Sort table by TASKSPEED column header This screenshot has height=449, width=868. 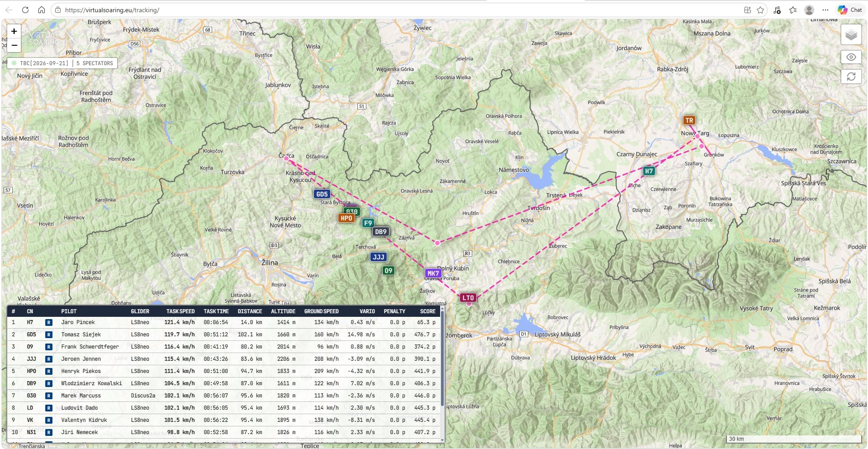180,311
